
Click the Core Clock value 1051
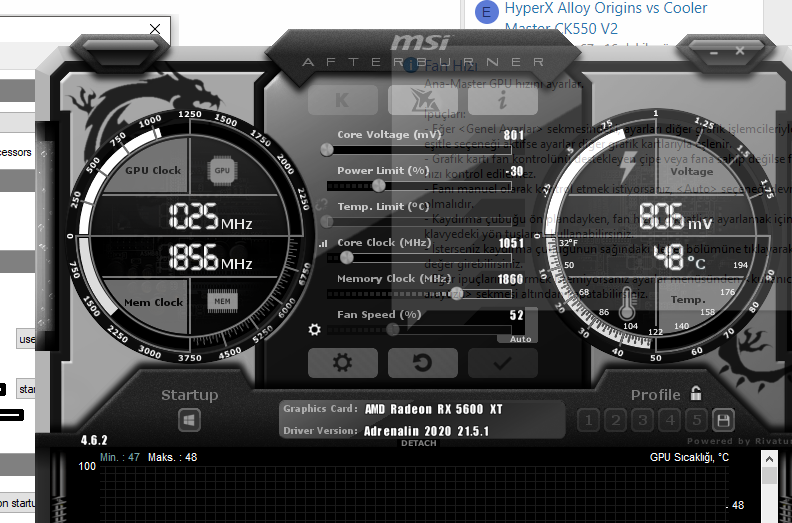click(511, 243)
